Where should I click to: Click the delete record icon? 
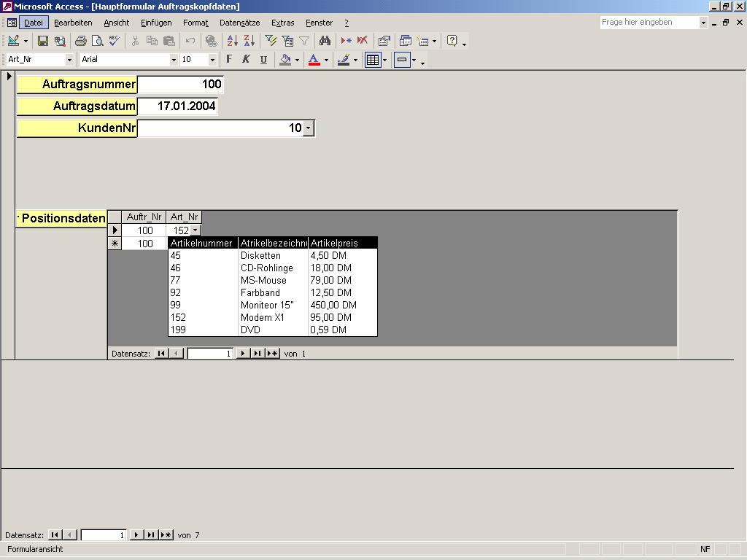pyautogui.click(x=363, y=41)
